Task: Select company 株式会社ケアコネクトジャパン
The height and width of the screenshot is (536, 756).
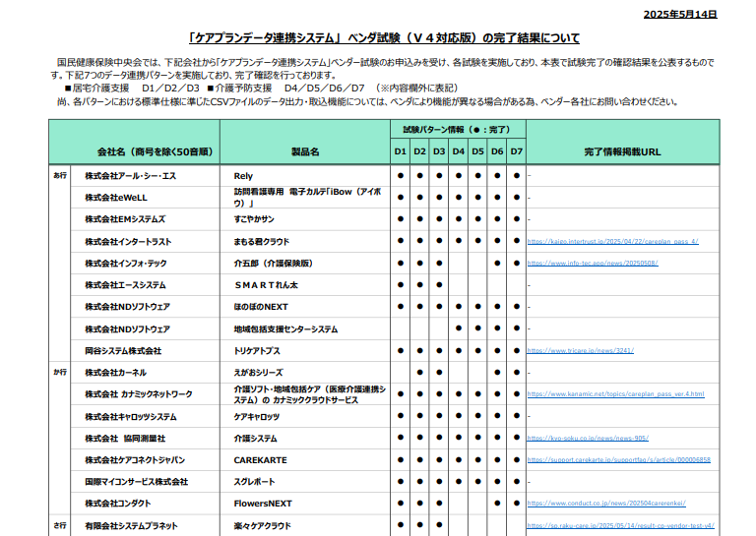Action: click(x=135, y=460)
